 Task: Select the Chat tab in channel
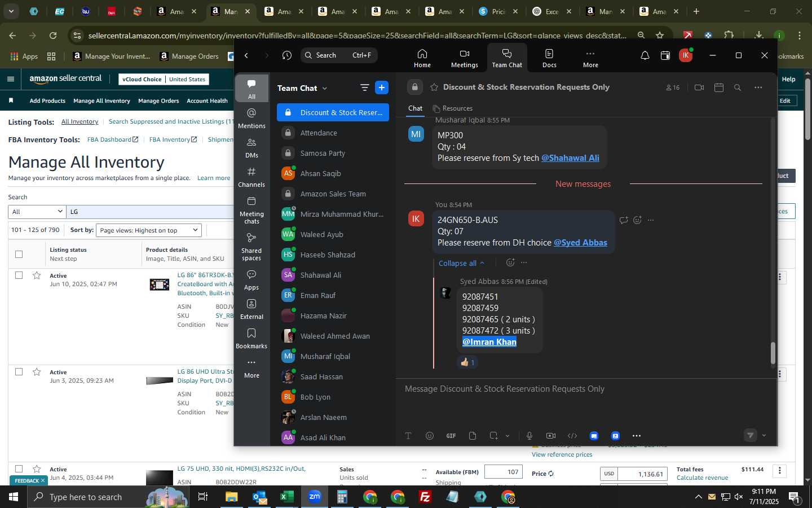(x=416, y=108)
